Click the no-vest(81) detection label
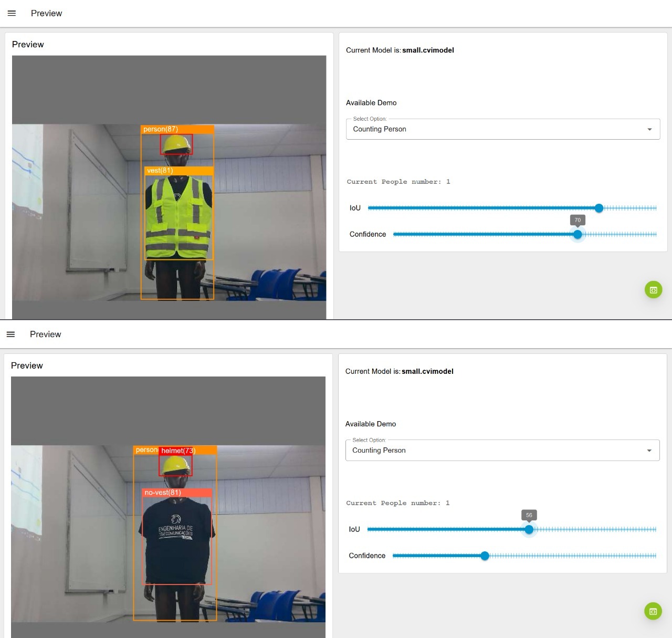Image resolution: width=672 pixels, height=638 pixels. [163, 493]
